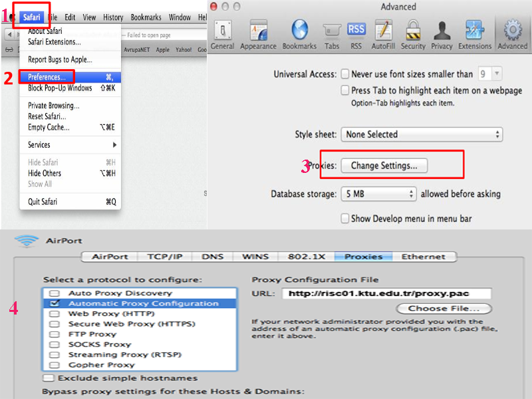Image resolution: width=532 pixels, height=399 pixels.
Task: Switch to the TCP/IP tab
Action: point(164,257)
